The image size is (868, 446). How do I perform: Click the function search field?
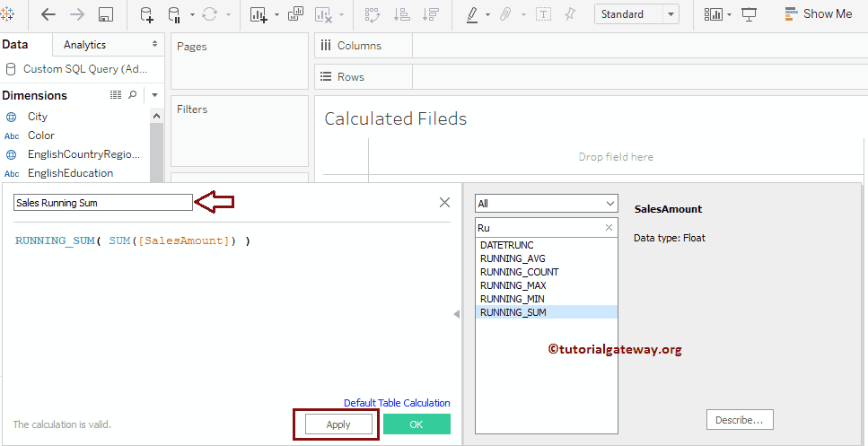[x=539, y=227]
